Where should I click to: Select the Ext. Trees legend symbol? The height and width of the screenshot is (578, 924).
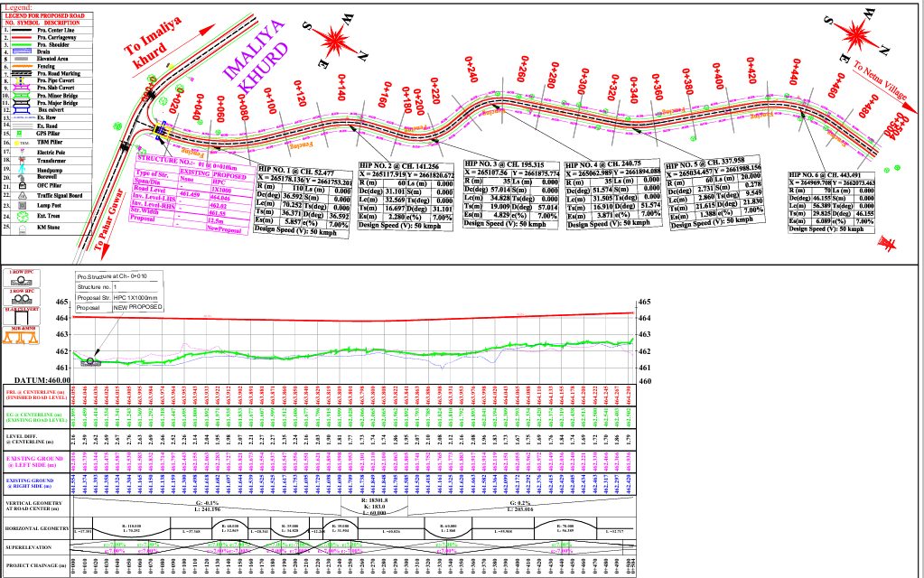23,216
